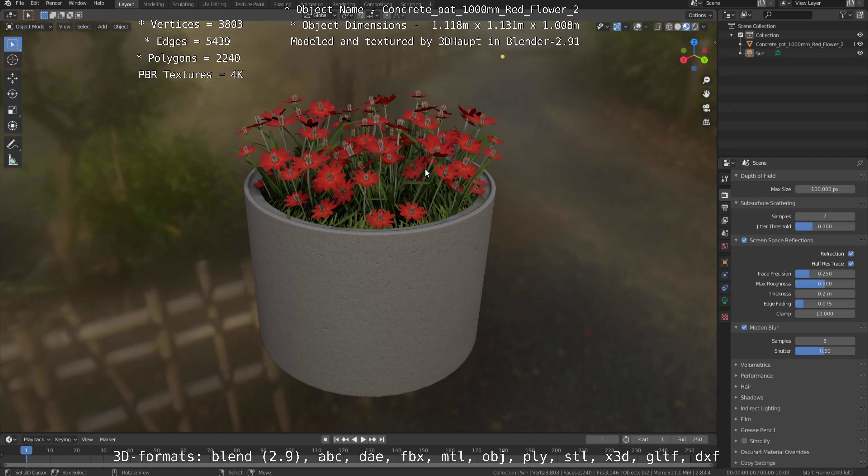The height and width of the screenshot is (476, 868).
Task: Open the Render menu
Action: pos(54,3)
